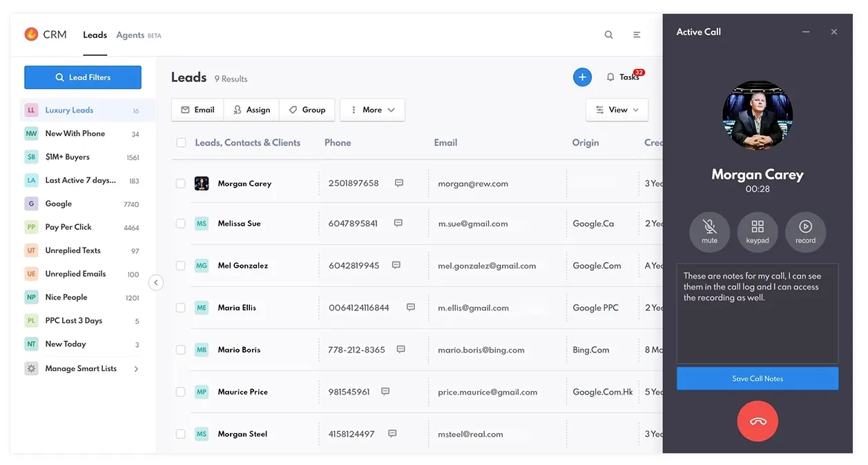Viewport: 868px width, 465px height.
Task: Open Maurice Price lead name
Action: coord(243,392)
